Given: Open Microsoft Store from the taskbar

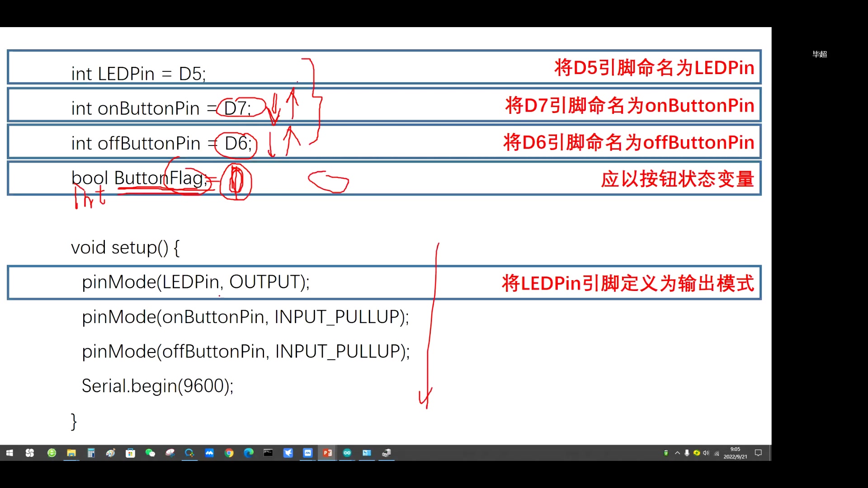Looking at the screenshot, I should click(x=130, y=453).
